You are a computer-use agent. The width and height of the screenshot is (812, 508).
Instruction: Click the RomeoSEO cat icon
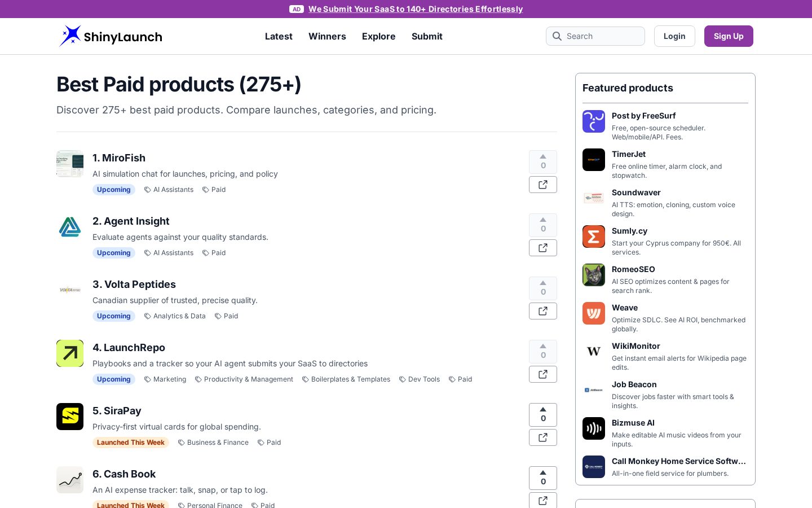pyautogui.click(x=594, y=275)
